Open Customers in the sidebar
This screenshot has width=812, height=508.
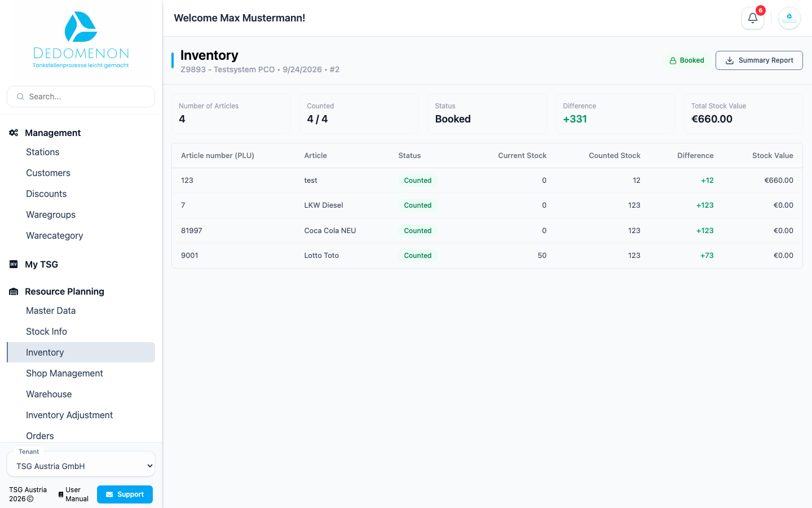point(48,173)
